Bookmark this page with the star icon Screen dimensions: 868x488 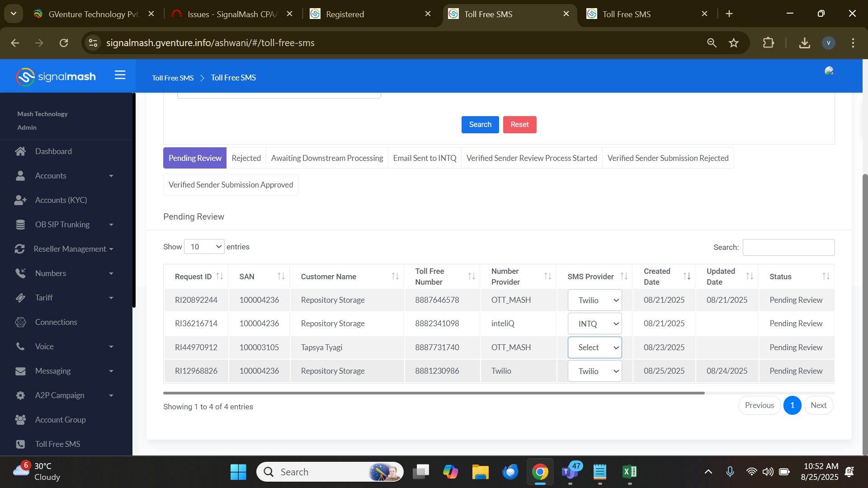coord(733,43)
